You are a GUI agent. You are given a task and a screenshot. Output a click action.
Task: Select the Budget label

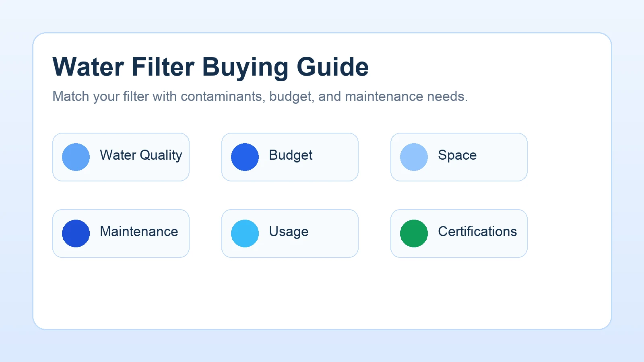pos(291,155)
